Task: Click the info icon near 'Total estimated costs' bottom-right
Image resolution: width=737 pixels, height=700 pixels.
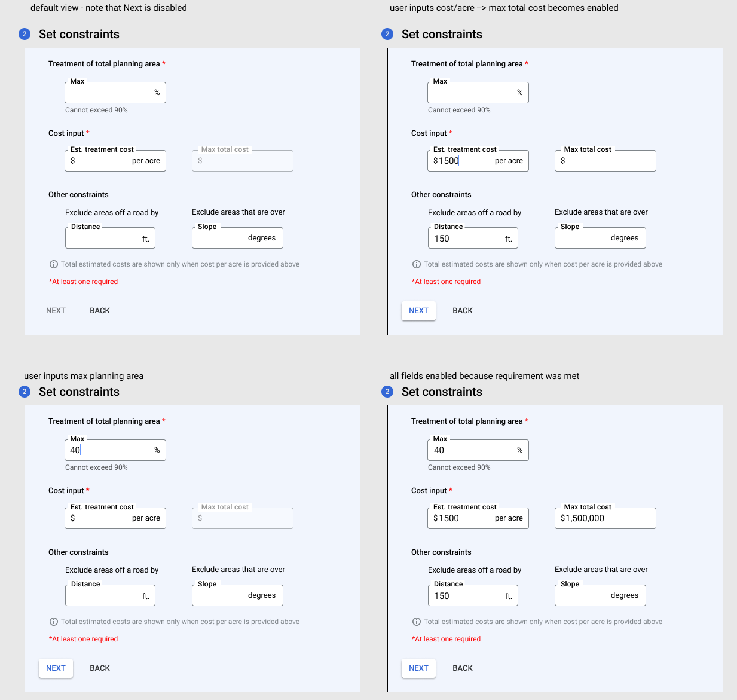Action: [x=417, y=621]
